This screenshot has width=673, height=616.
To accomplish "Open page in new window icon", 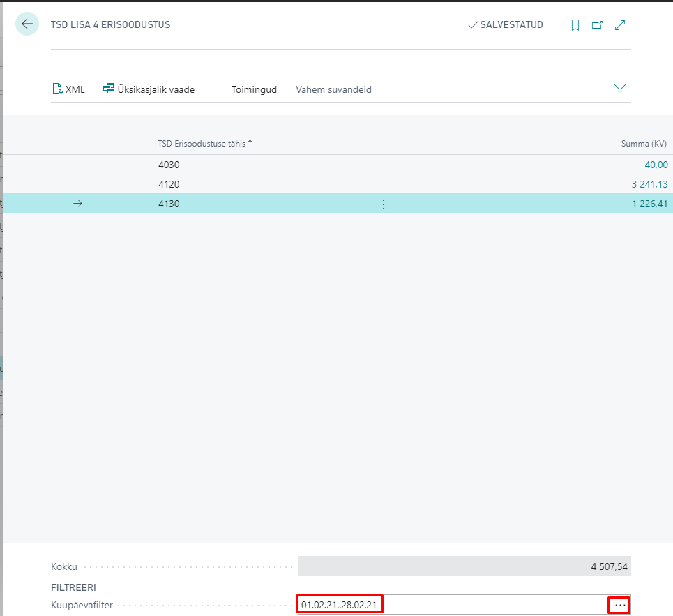I will point(597,25).
